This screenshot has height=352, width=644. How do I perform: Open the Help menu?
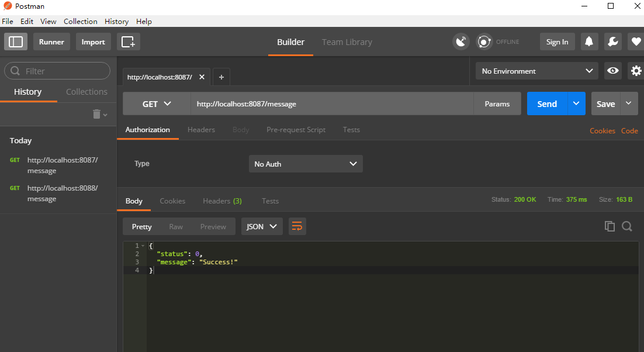pyautogui.click(x=144, y=22)
